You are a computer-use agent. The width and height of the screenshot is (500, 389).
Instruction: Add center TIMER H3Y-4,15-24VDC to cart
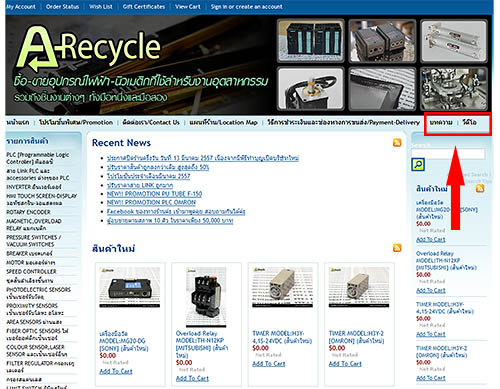269,364
